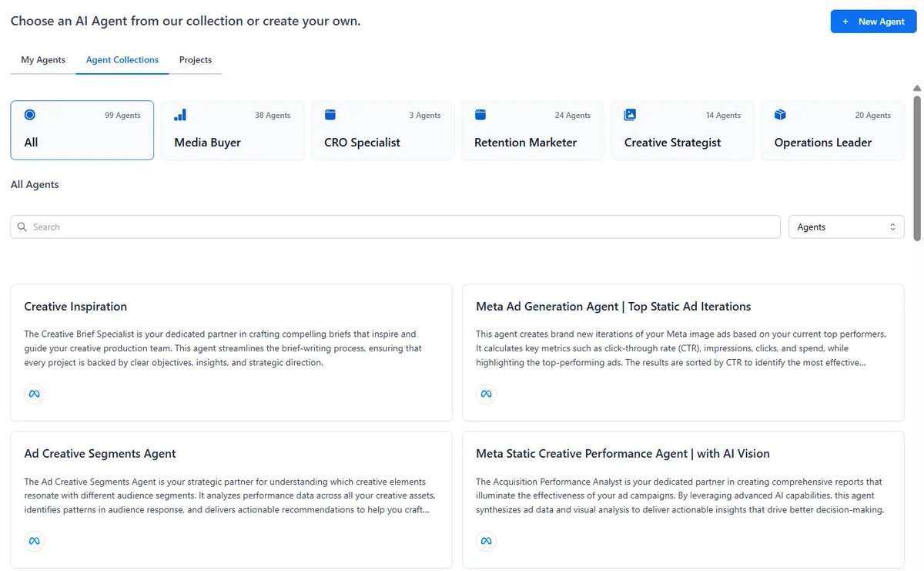Select the All agents collection card
The width and height of the screenshot is (924, 571).
(82, 130)
